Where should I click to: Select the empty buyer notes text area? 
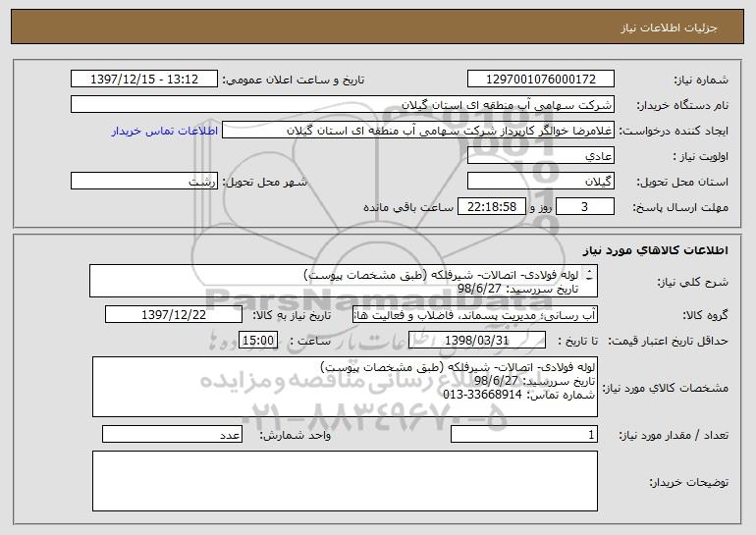tap(345, 481)
